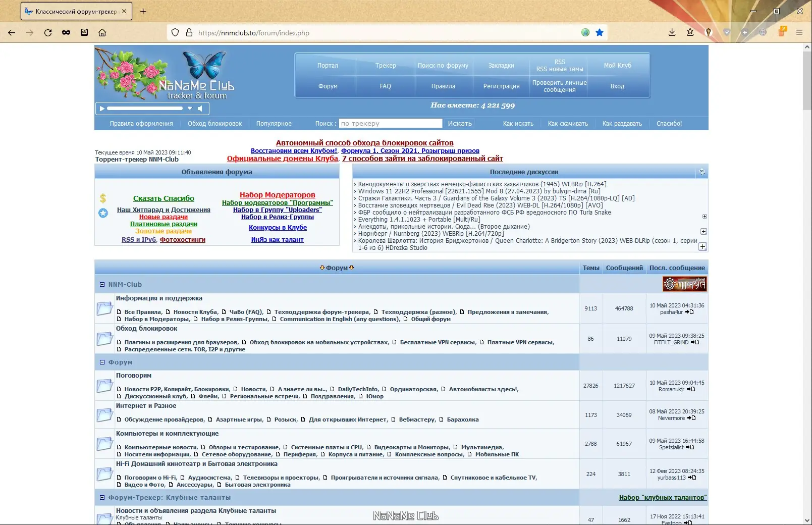This screenshot has height=525, width=812.
Task: Open the audio player dropdown arrow
Action: [x=190, y=109]
